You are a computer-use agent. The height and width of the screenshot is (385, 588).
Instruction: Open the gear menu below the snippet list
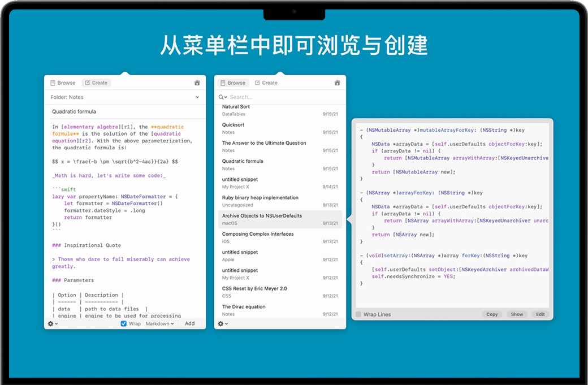223,323
